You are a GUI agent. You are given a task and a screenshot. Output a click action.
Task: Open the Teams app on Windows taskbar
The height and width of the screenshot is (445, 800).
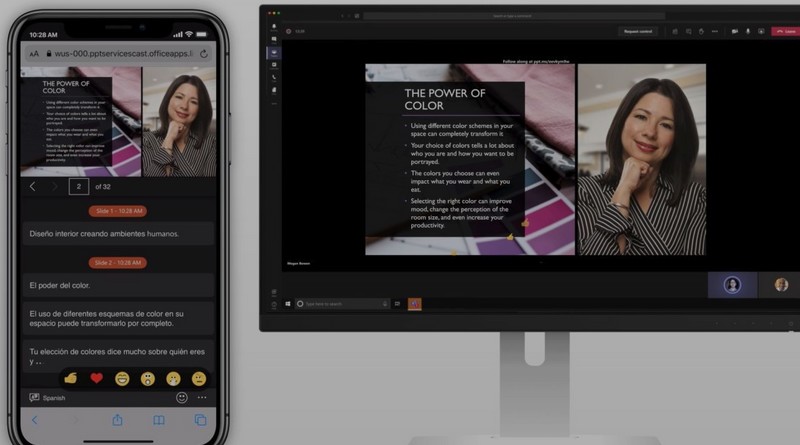coord(414,304)
